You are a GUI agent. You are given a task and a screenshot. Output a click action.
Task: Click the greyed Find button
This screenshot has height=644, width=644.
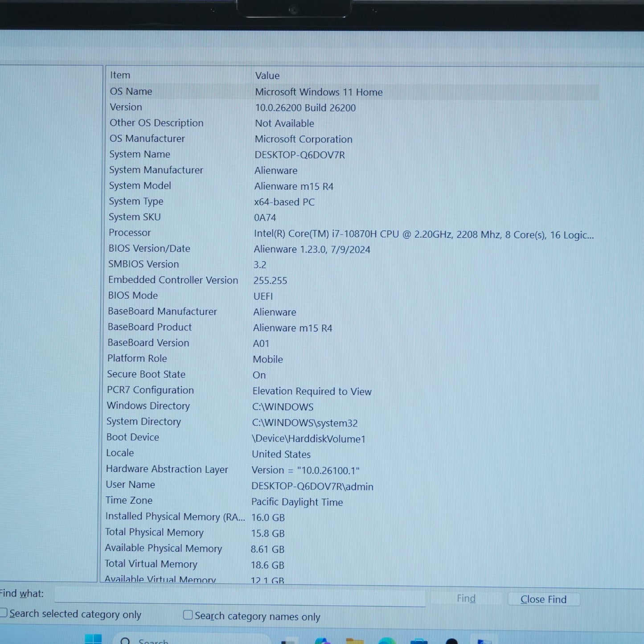[466, 598]
